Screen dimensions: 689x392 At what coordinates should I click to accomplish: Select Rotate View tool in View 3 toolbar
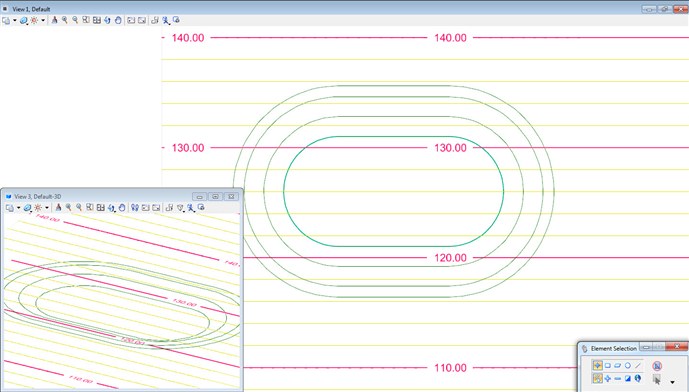(111, 208)
